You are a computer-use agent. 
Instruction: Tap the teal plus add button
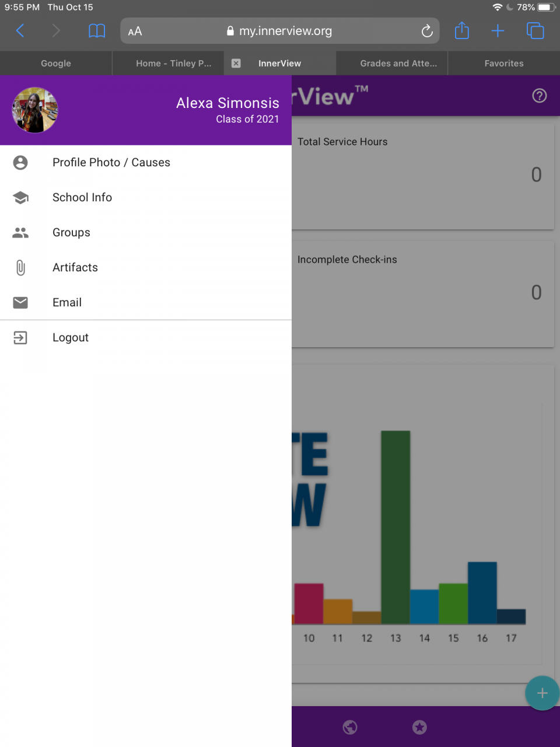pos(542,693)
